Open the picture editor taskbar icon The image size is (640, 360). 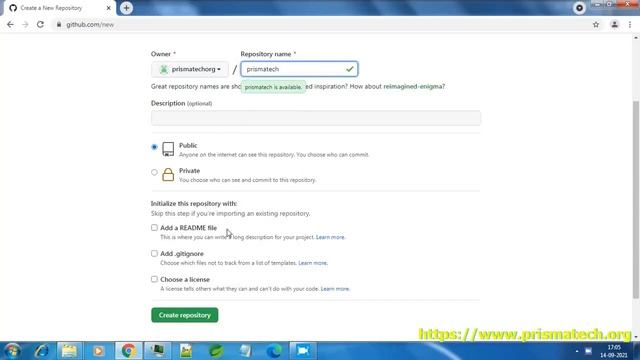186,351
